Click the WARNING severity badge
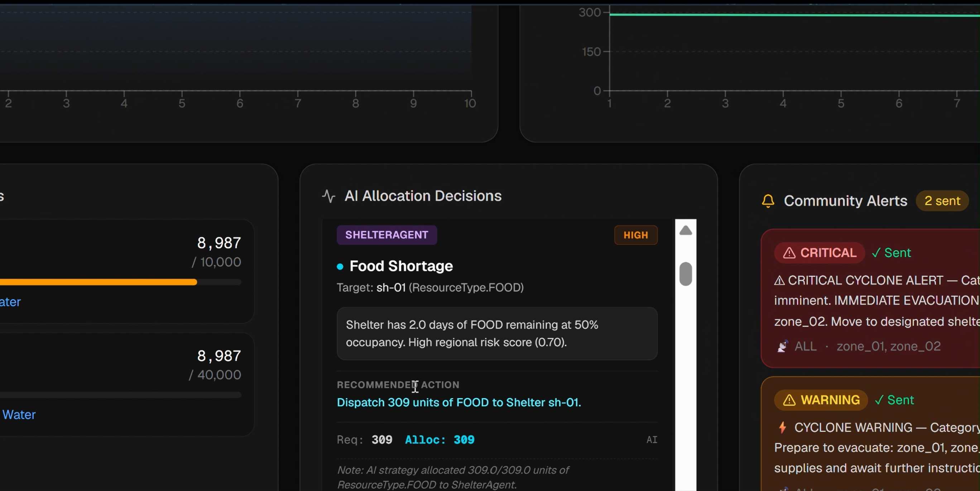The image size is (980, 491). pos(821,400)
